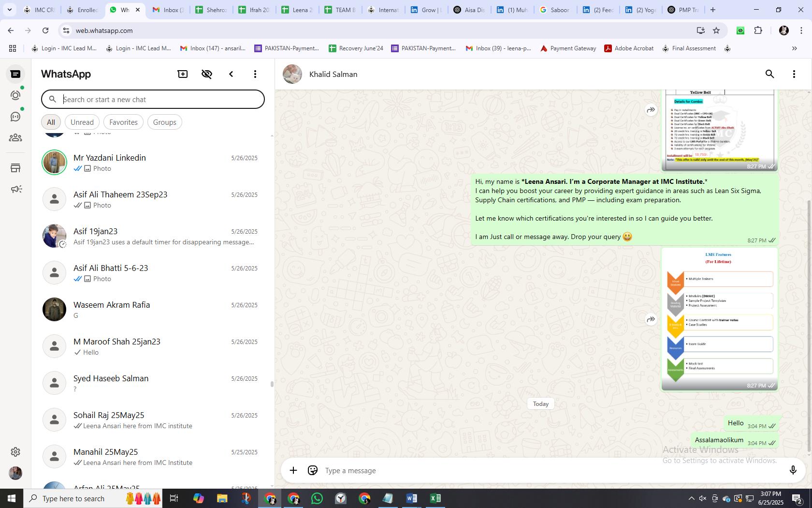The image size is (812, 508).
Task: Open a new browser tab
Action: point(712,10)
